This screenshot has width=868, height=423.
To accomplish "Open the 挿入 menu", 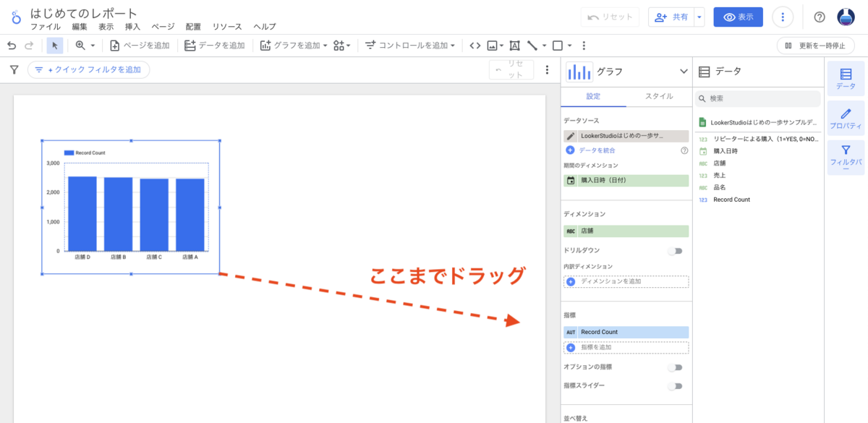I will 133,27.
